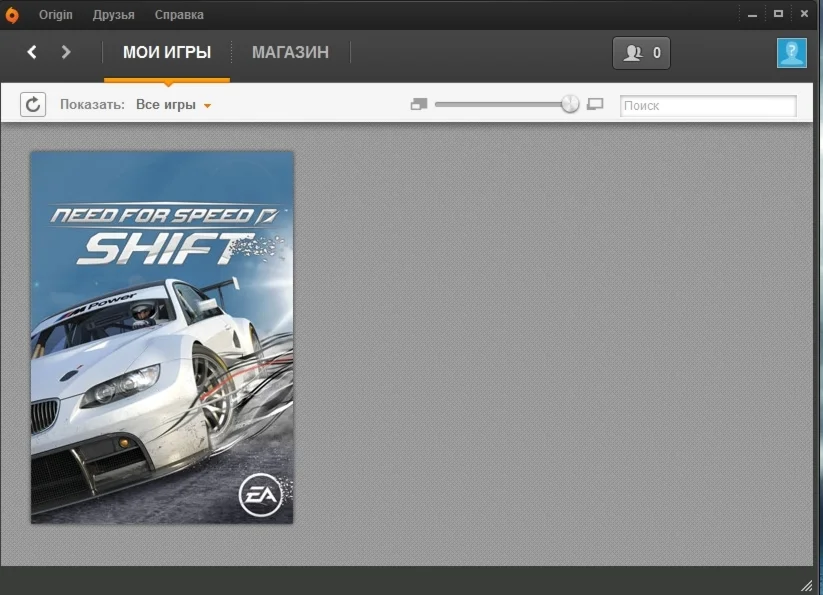Switch to the МАГАЗИН tab
Image resolution: width=823 pixels, height=595 pixels.
290,52
